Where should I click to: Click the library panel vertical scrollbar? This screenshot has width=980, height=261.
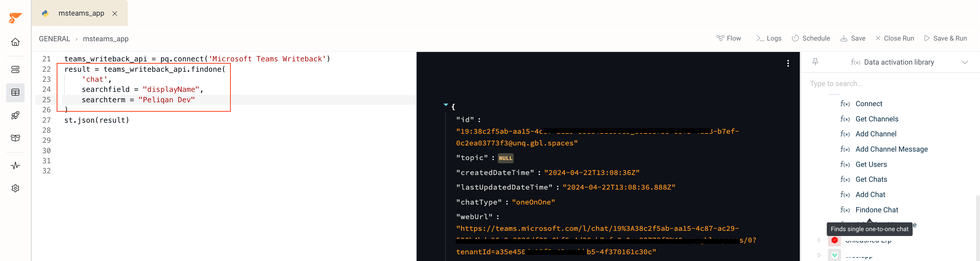pyautogui.click(x=977, y=228)
